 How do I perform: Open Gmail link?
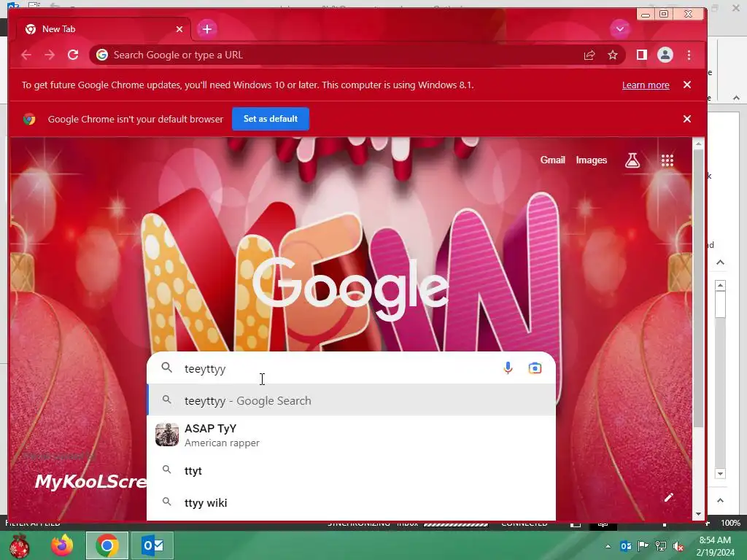point(553,160)
